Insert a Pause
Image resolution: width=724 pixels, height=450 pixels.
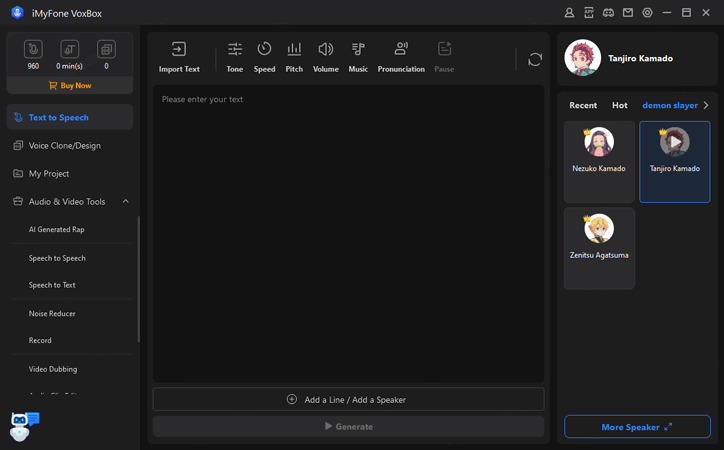pos(444,57)
